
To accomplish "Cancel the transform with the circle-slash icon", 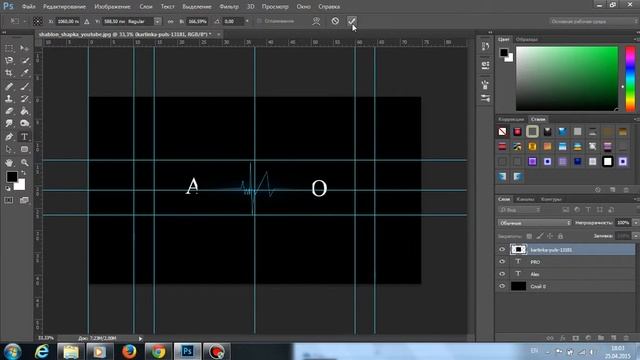I will [x=335, y=21].
